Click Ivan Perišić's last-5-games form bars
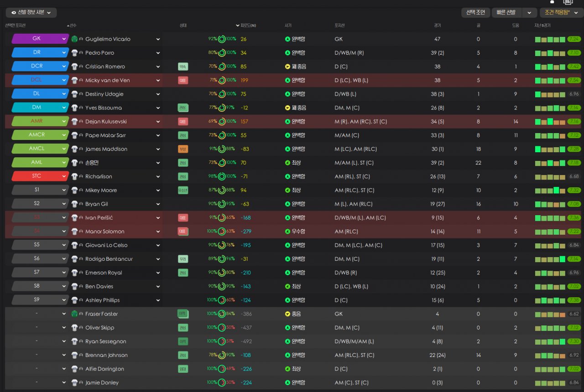Image resolution: width=584 pixels, height=392 pixels. click(x=550, y=218)
